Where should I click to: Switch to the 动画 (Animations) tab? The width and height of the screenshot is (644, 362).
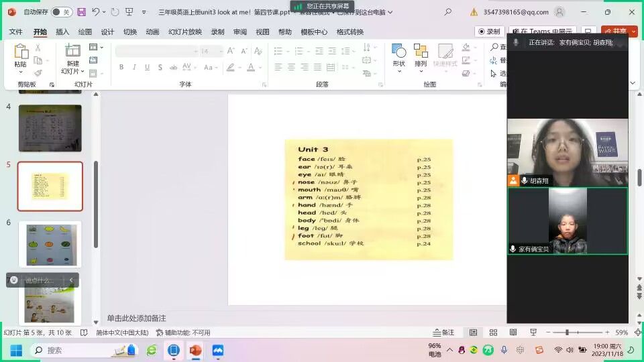[x=152, y=32]
